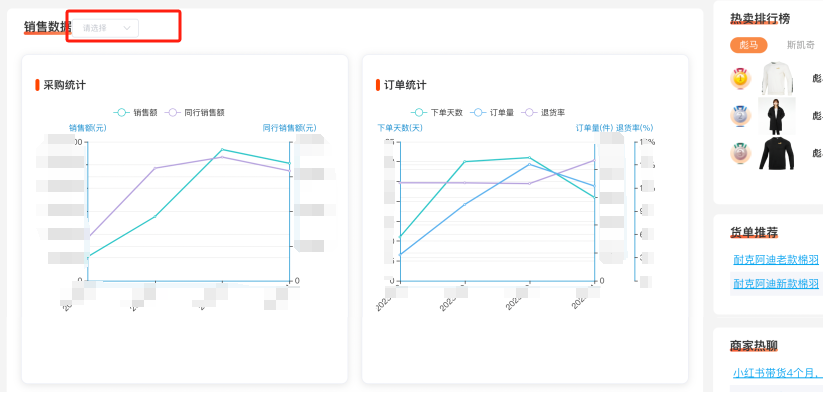Open the white sweatshirt product thumbnail

click(x=778, y=78)
